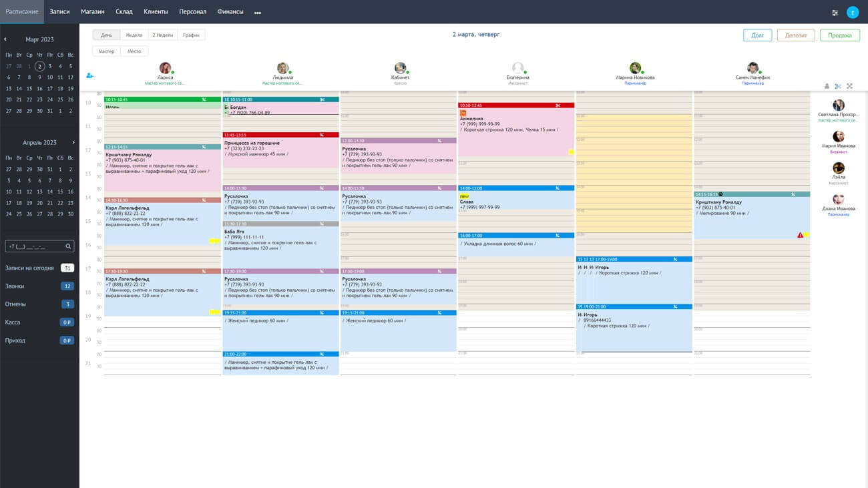Click the fullscreen expand icon above the staff list
Image resolution: width=868 pixels, height=488 pixels.
tap(849, 86)
